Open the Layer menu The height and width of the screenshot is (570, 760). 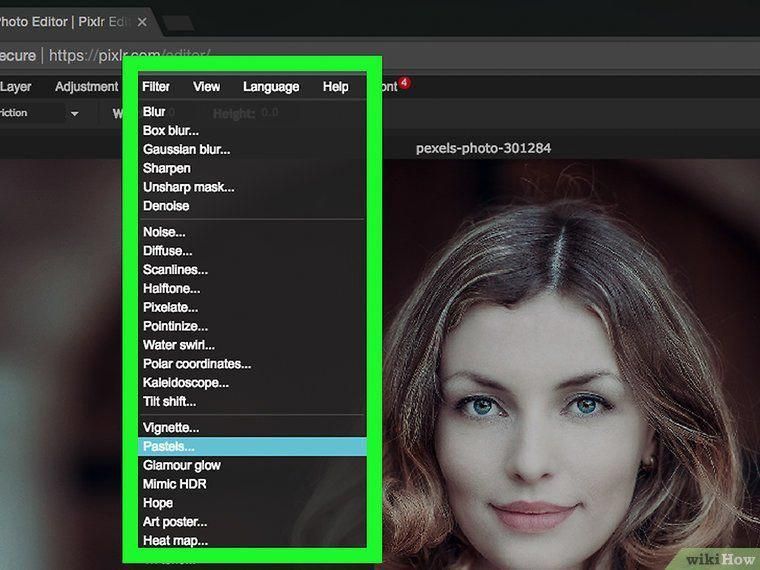pos(16,87)
